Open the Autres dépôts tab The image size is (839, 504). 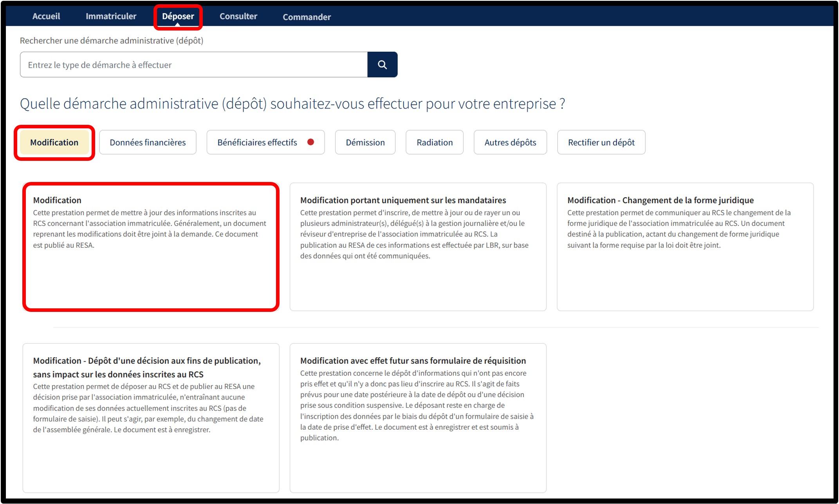click(510, 142)
